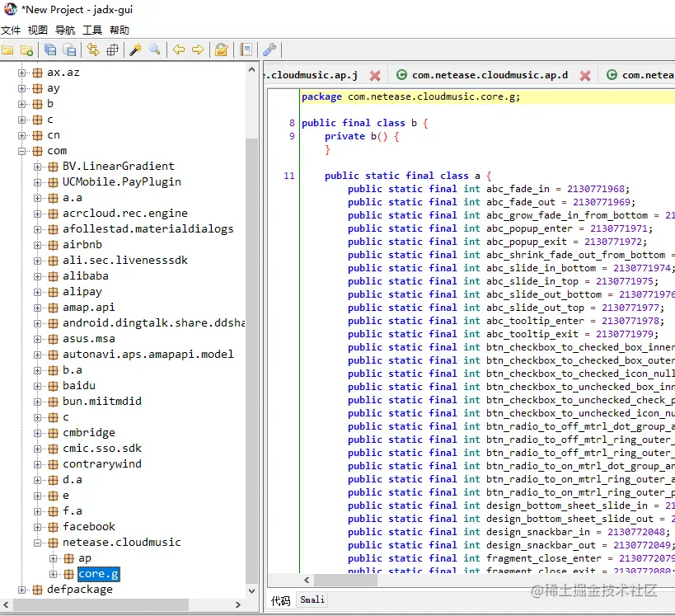Select the autonavi.aps.amapapi.model package
The width and height of the screenshot is (675, 616).
click(148, 354)
